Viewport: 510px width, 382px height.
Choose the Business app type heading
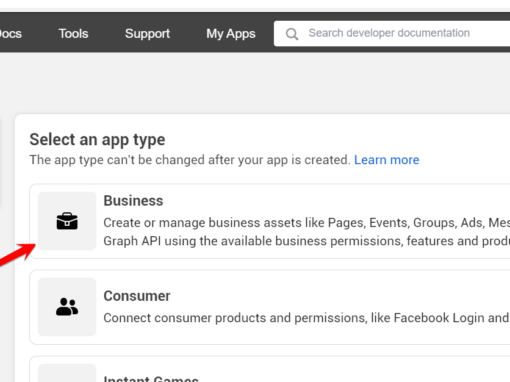(x=133, y=201)
